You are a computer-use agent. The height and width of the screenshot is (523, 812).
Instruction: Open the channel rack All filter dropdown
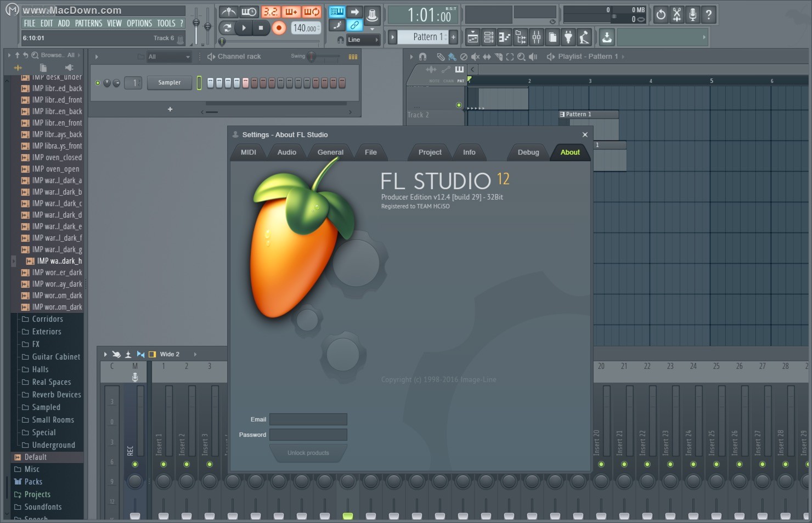[x=169, y=56]
